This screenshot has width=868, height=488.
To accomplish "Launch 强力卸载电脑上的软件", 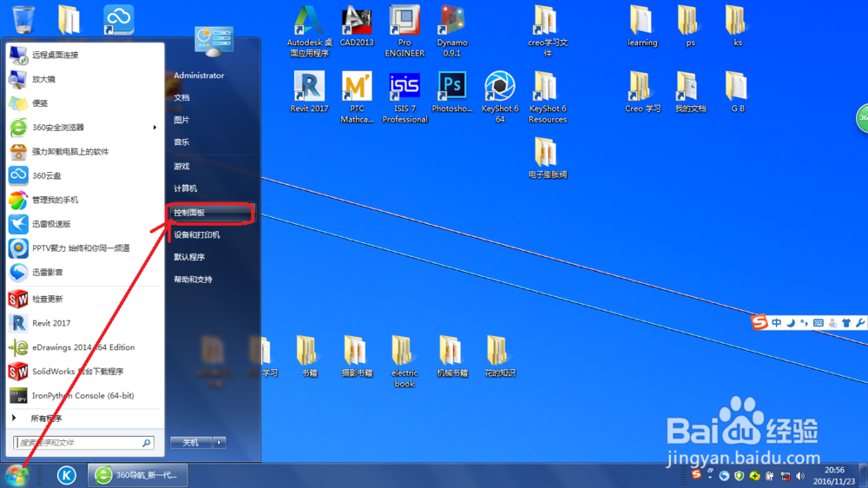I will click(x=84, y=151).
